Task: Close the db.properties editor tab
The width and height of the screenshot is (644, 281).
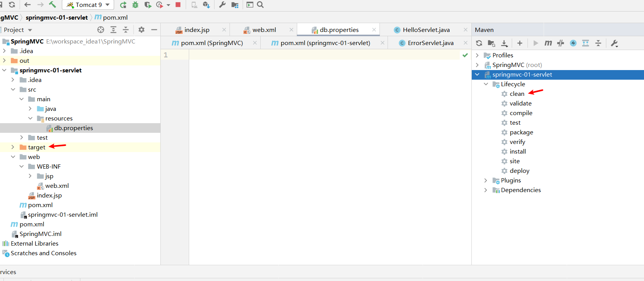Action: (x=374, y=30)
